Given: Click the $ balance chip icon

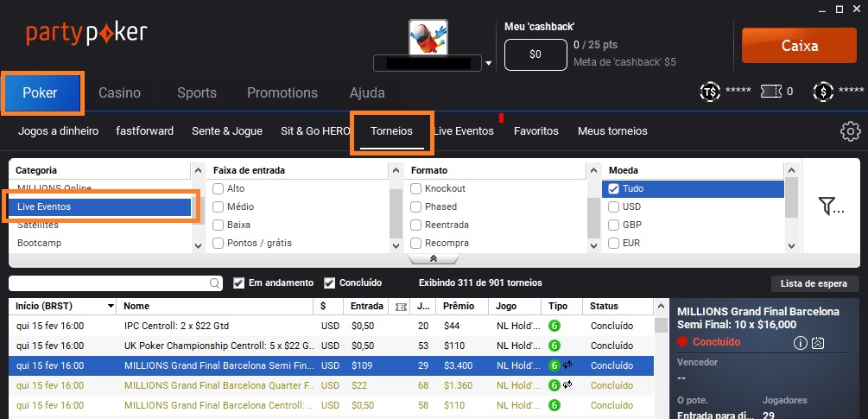Looking at the screenshot, I should pyautogui.click(x=823, y=92).
